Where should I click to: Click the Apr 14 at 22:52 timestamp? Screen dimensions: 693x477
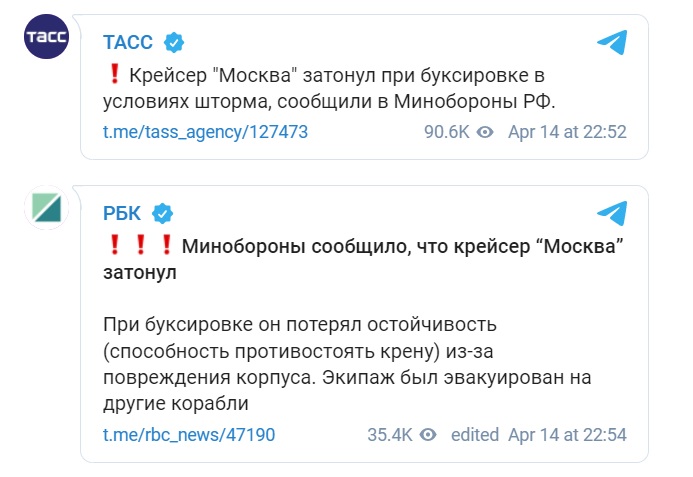pos(567,132)
